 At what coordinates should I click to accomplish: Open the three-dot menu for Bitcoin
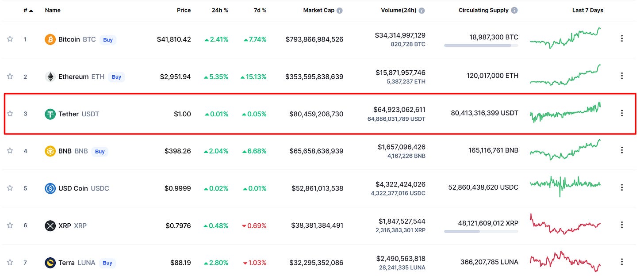pyautogui.click(x=622, y=38)
